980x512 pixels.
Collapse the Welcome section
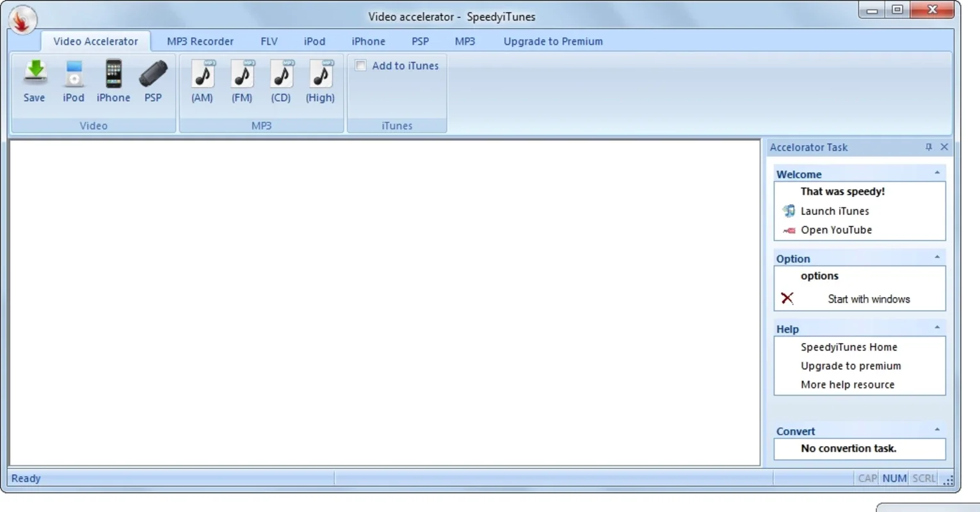[937, 173]
